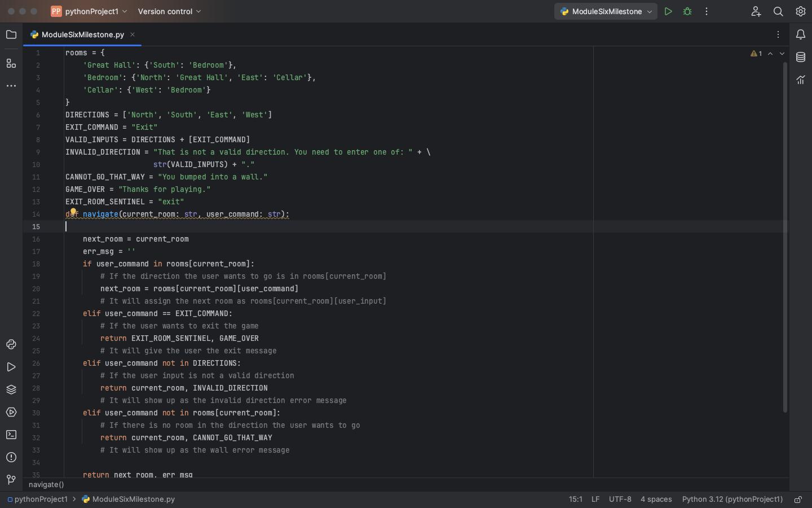Click the vertical editor scrollbar
812x508 pixels.
785,237
